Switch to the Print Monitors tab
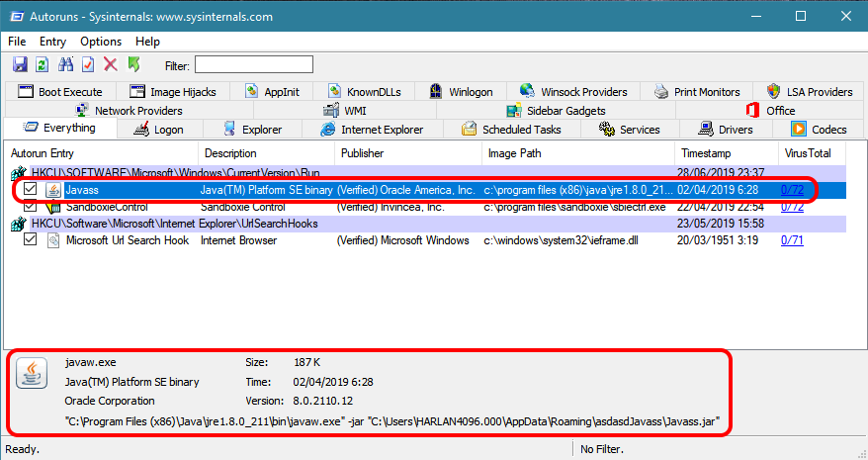The image size is (868, 460). pyautogui.click(x=697, y=91)
